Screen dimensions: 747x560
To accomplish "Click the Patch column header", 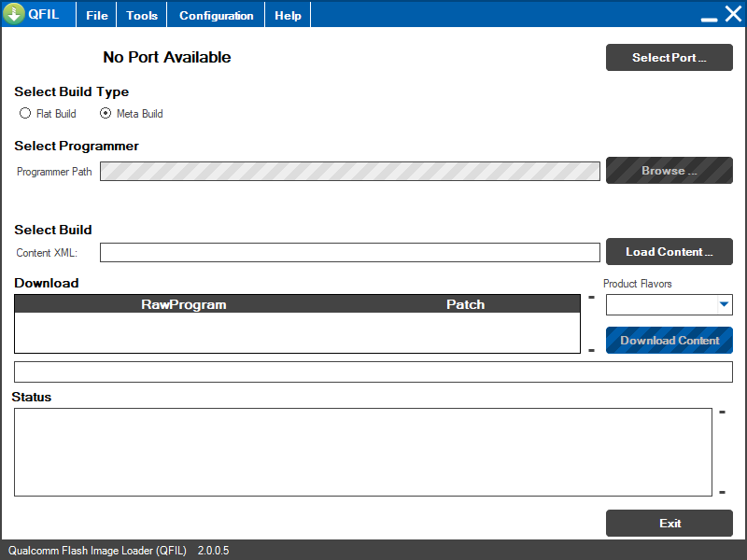I will point(465,304).
